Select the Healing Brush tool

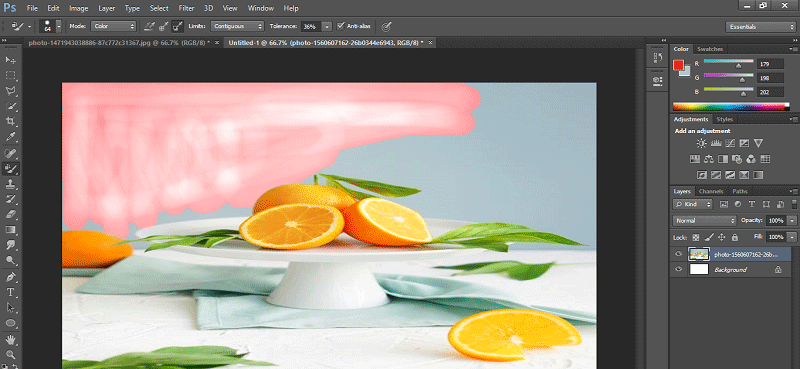10,153
